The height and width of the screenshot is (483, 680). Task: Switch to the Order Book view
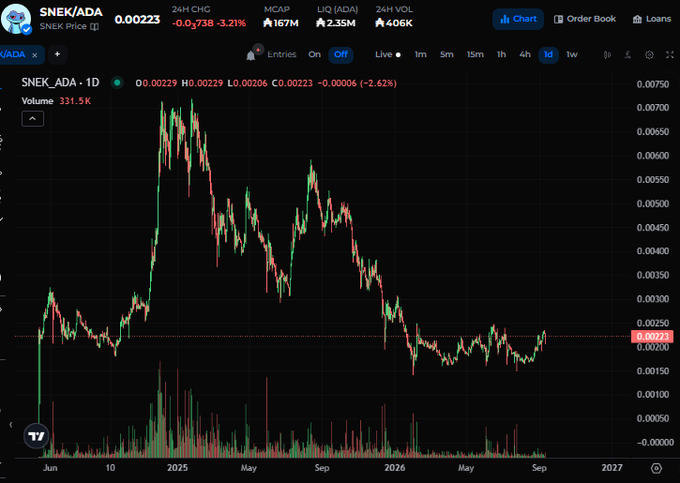pos(585,19)
